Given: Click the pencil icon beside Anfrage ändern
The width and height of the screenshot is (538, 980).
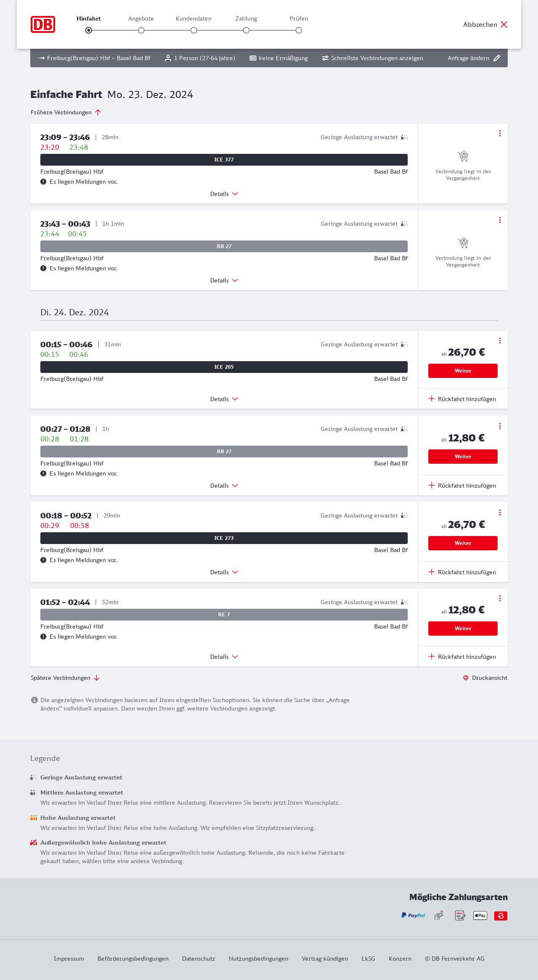Looking at the screenshot, I should 497,58.
